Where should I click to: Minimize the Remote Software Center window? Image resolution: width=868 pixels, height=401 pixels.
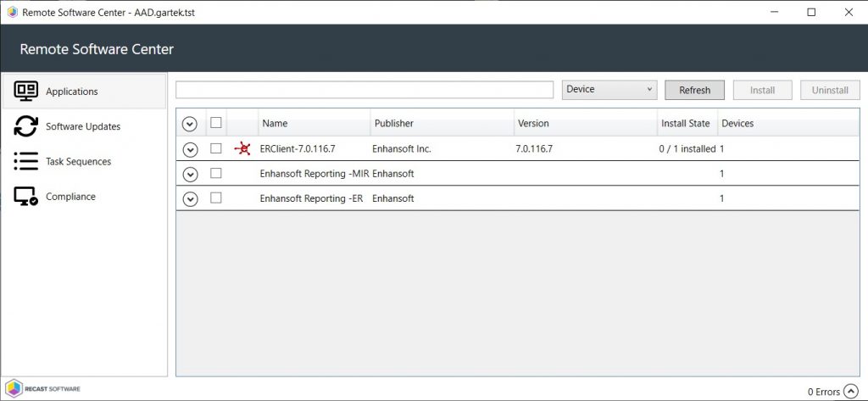click(776, 12)
